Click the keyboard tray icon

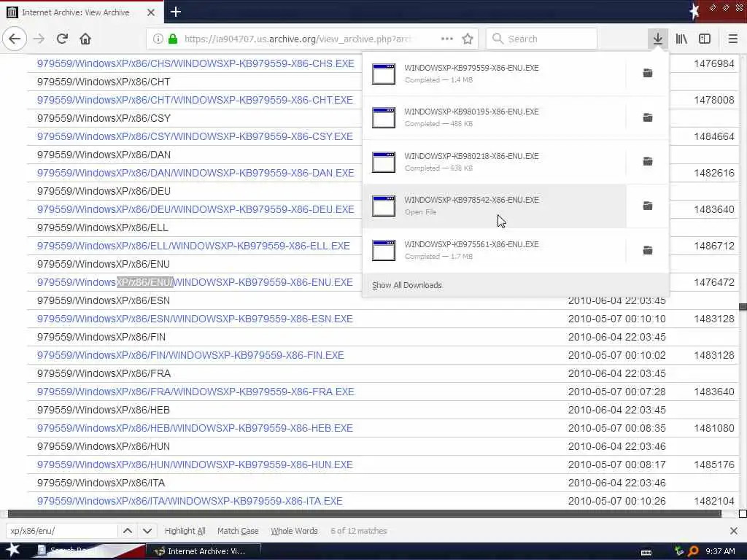[646, 553]
